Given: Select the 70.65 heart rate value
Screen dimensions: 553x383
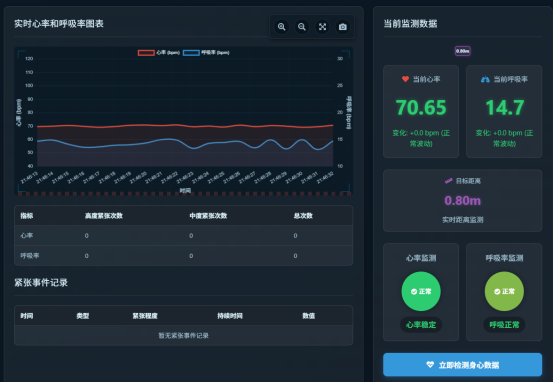Looking at the screenshot, I should point(421,108).
